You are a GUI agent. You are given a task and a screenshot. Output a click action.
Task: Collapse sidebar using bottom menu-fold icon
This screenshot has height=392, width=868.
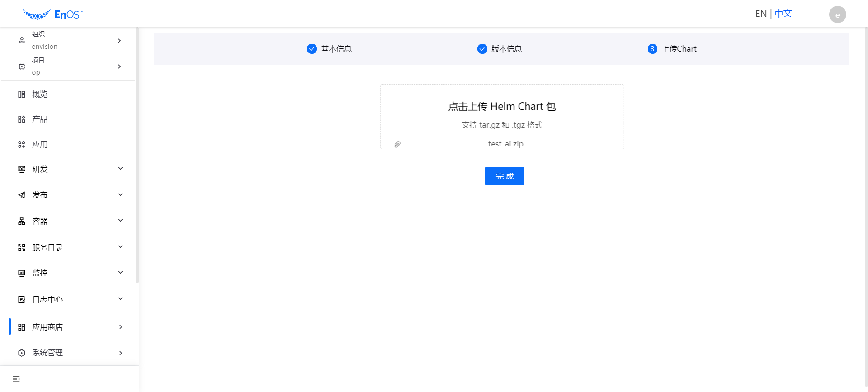16,379
